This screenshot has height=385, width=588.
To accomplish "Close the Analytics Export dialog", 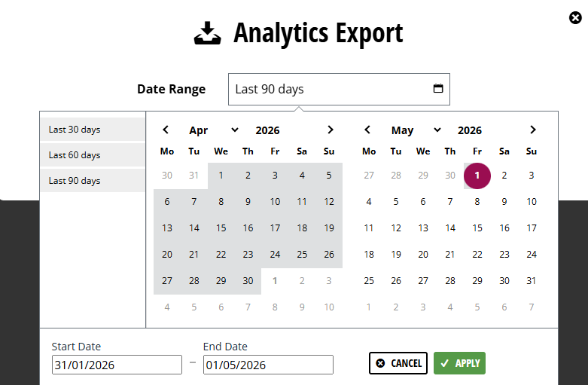I will coord(575,17).
